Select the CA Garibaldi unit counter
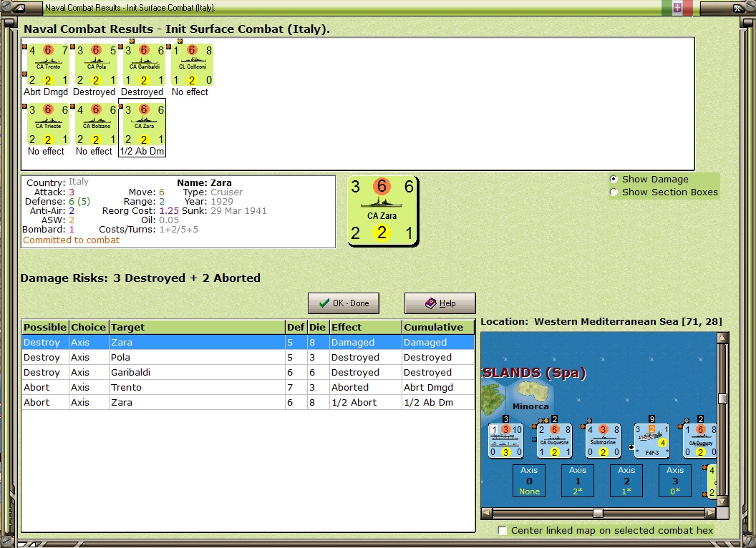 click(143, 66)
